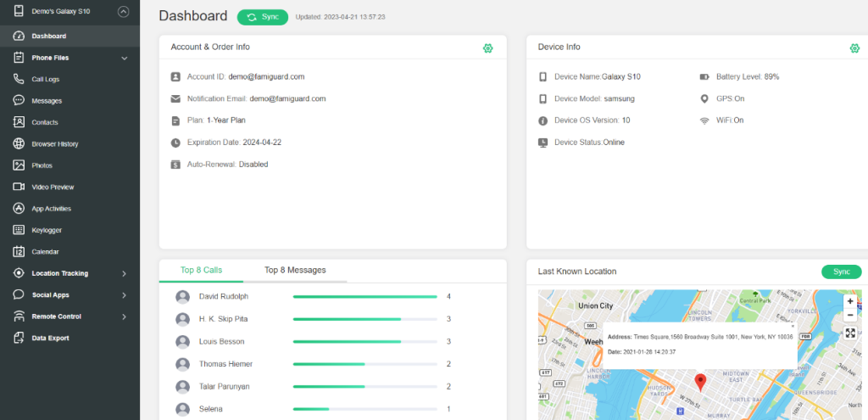Click the red location pin on map

coord(700,382)
